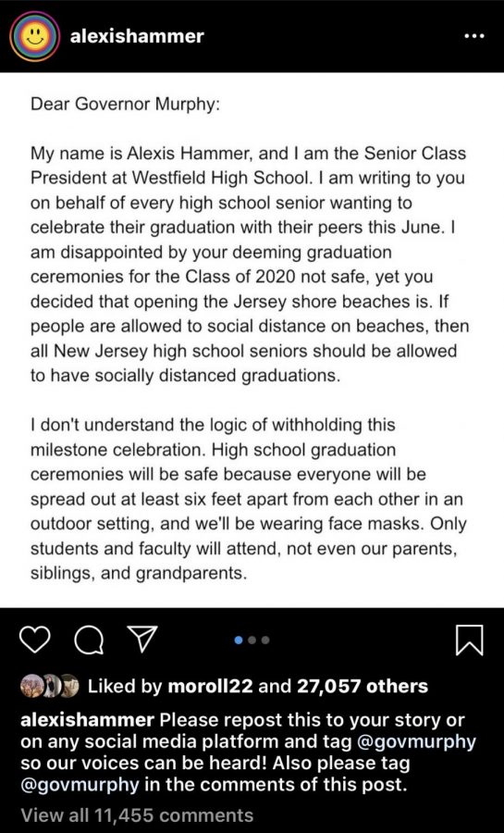Select the second carousel page dot
Screen dimensions: 504x833
pos(252,640)
